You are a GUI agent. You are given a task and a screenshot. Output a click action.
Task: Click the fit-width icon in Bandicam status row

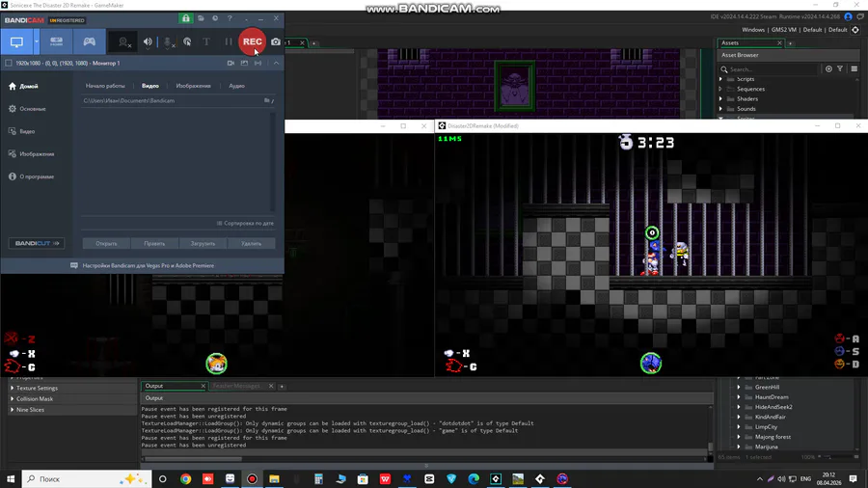click(258, 63)
